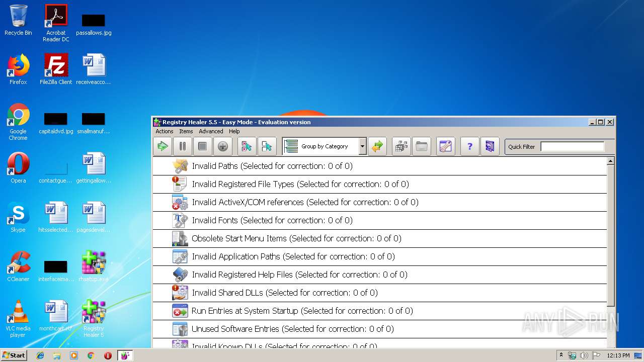The height and width of the screenshot is (362, 644).
Task: Select the CCleaner desktop shortcut
Action: (x=18, y=266)
